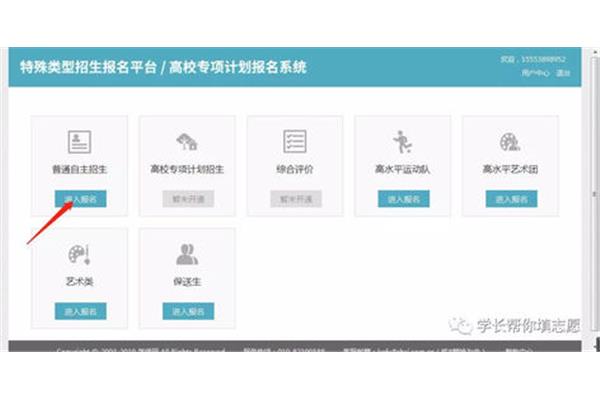Click the 普通自主招生 ID card icon
The width and height of the screenshot is (600, 400).
point(79,142)
